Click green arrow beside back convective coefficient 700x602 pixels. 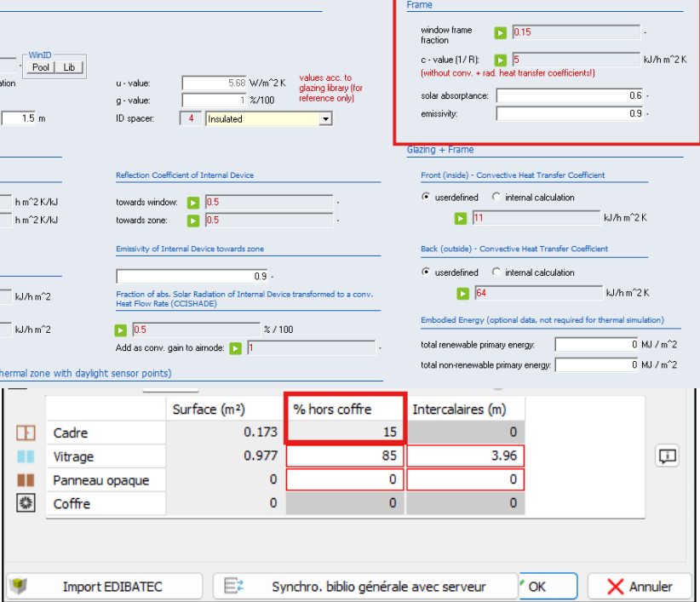click(462, 294)
